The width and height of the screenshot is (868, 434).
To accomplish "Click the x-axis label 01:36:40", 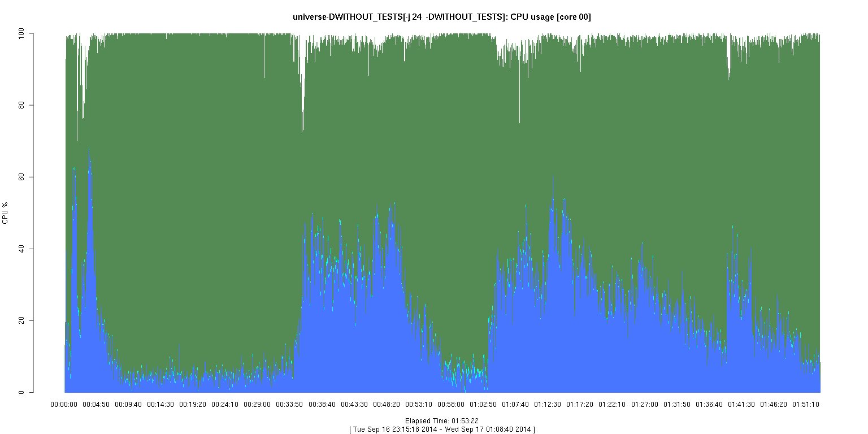I will click(x=709, y=405).
